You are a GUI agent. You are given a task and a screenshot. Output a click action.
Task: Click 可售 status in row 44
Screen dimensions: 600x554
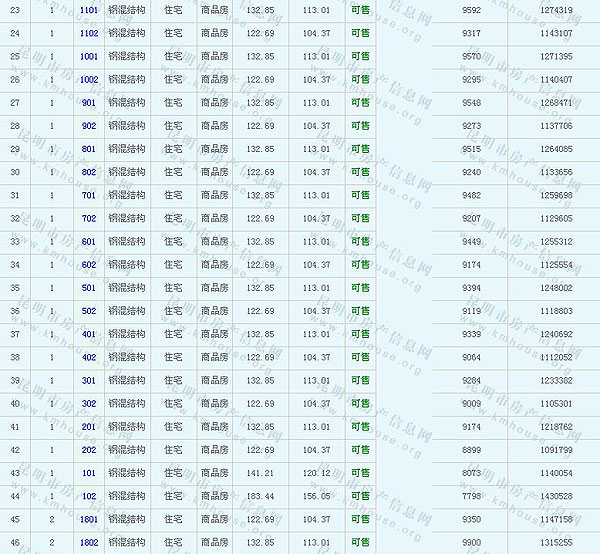360,496
